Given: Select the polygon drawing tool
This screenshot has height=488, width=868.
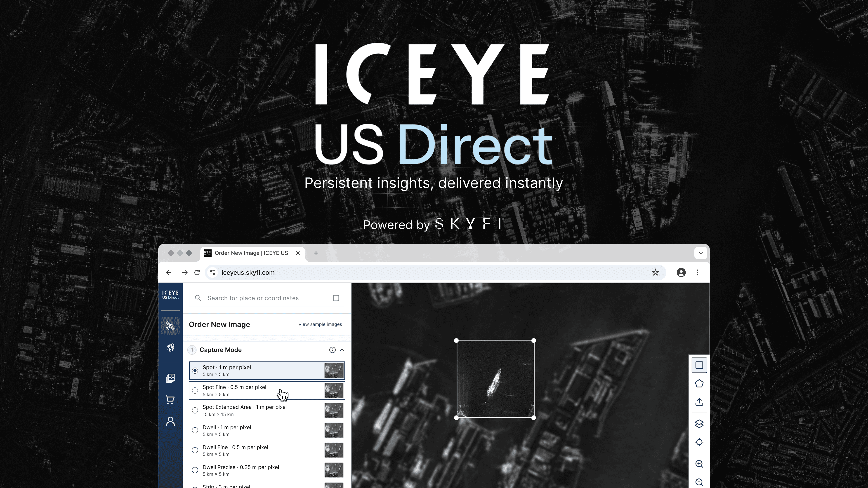Looking at the screenshot, I should pos(699,383).
